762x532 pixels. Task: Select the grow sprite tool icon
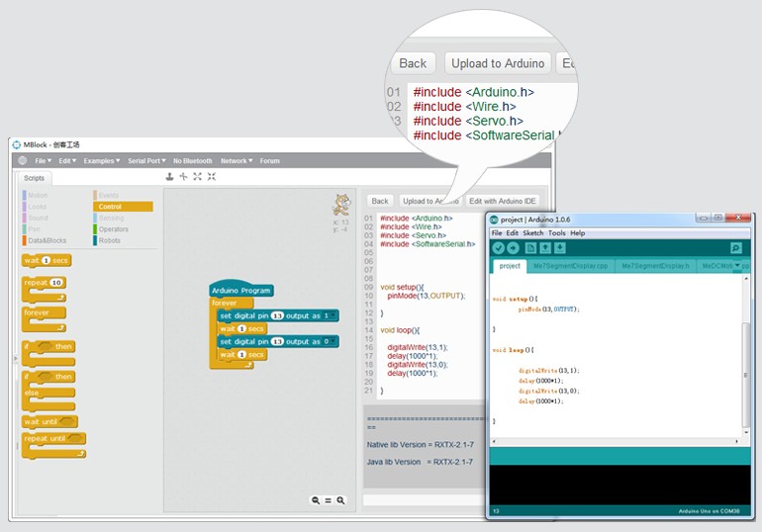(x=198, y=176)
